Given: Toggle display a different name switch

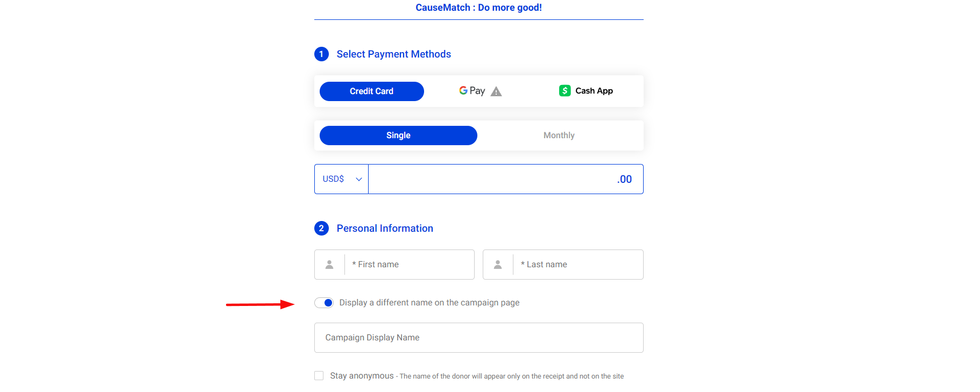Looking at the screenshot, I should [324, 303].
